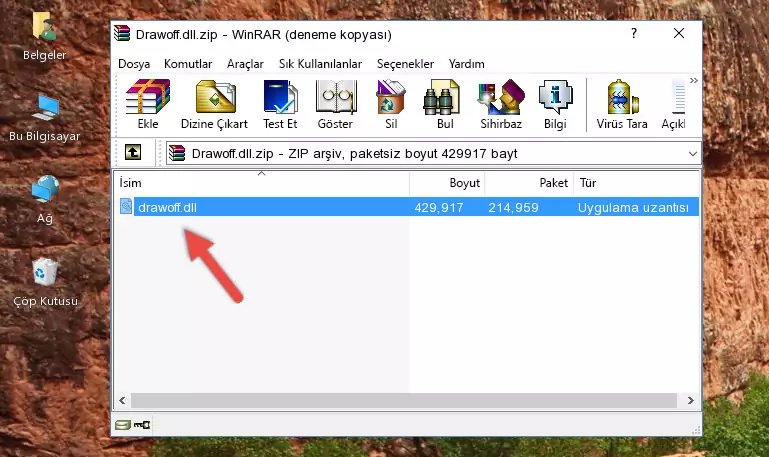
Task: Open the Araçlar menu
Action: [x=245, y=64]
